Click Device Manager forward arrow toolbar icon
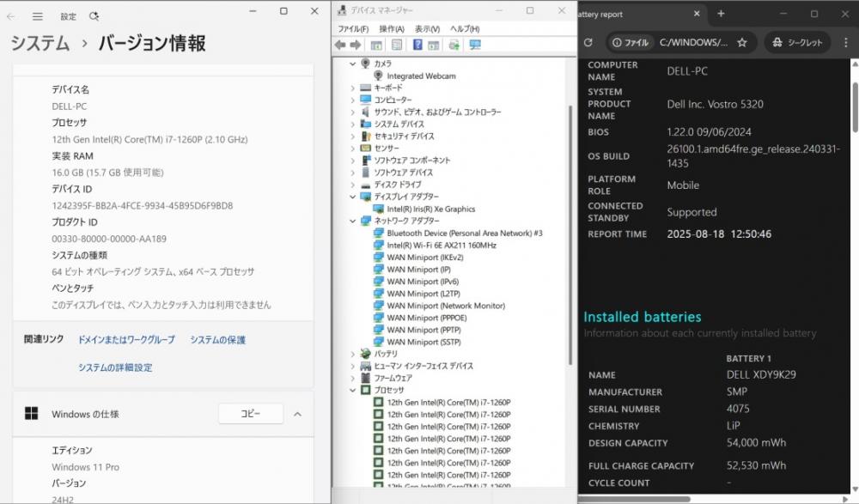The height and width of the screenshot is (504, 859). (356, 45)
